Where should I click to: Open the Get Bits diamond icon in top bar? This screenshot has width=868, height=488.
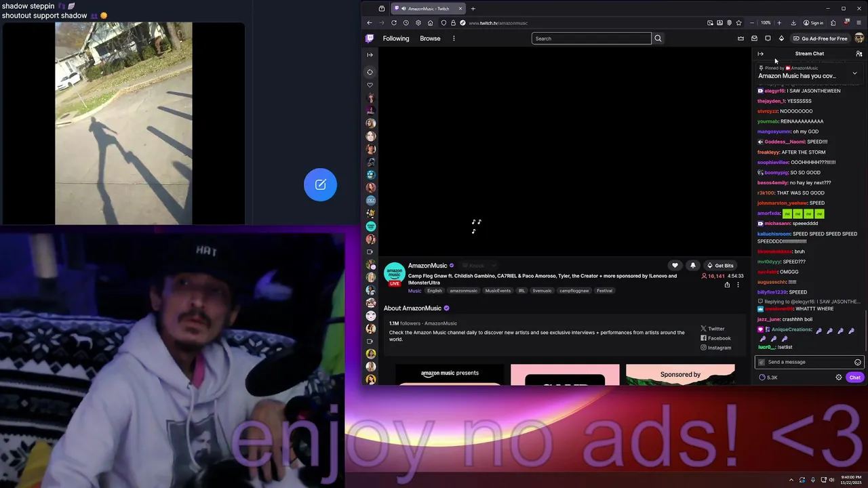click(781, 39)
